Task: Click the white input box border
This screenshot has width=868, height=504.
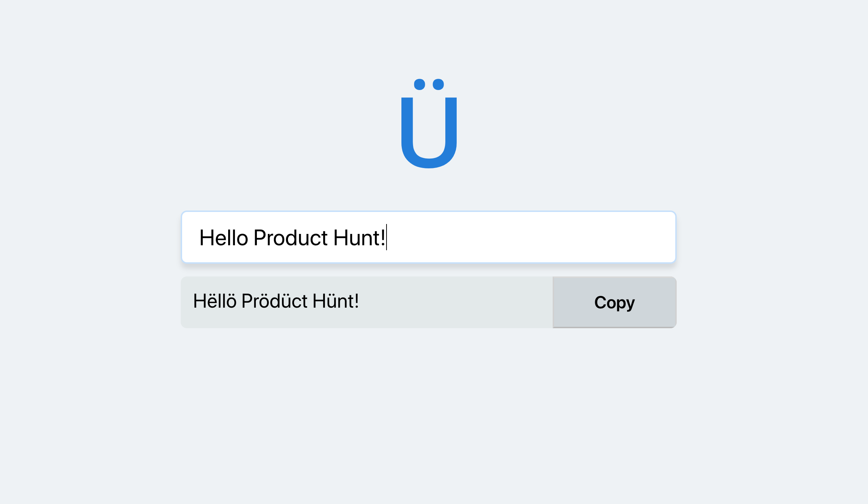Action: [429, 213]
